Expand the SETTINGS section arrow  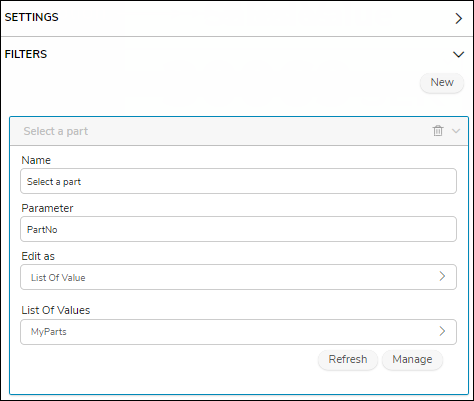[459, 18]
